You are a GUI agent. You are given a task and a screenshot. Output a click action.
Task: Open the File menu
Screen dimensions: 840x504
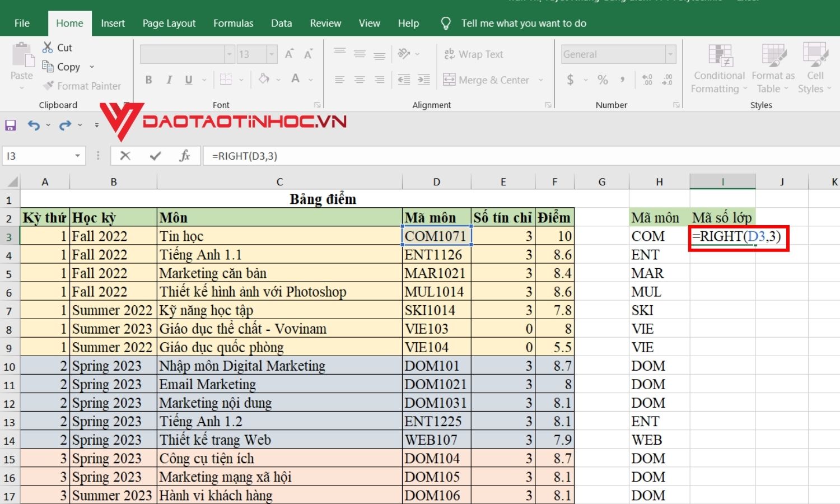click(x=22, y=23)
